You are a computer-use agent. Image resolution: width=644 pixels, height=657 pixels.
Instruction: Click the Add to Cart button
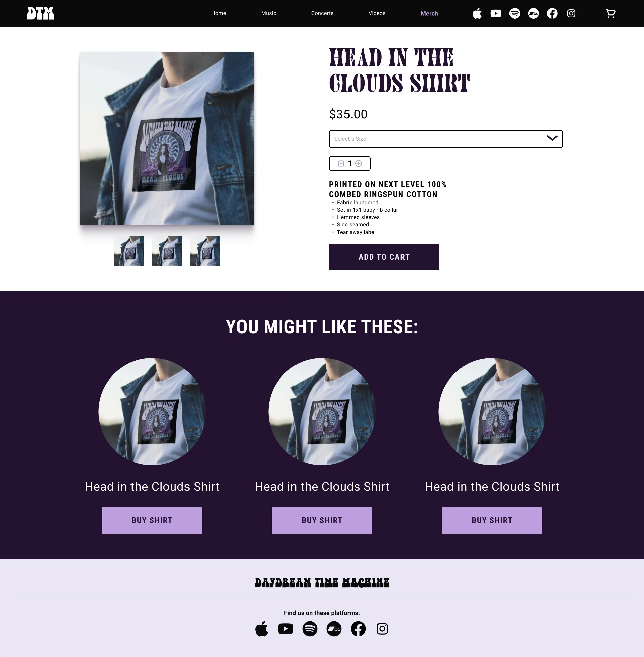pos(384,257)
